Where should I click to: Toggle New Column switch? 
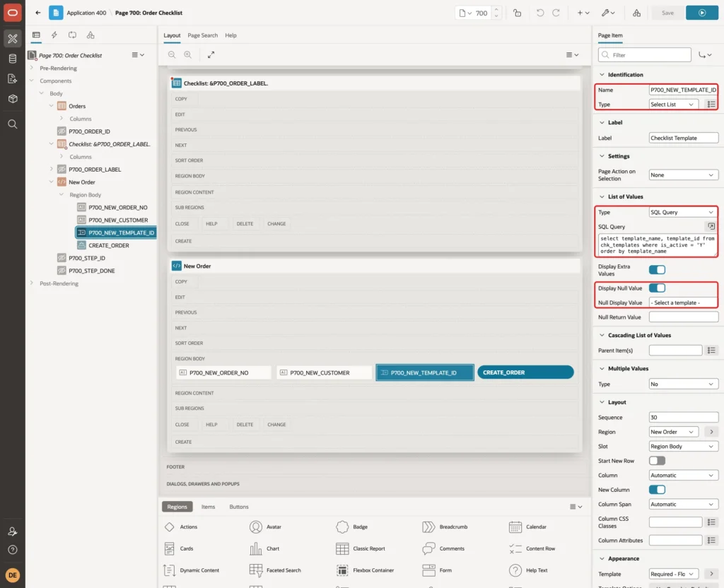657,489
